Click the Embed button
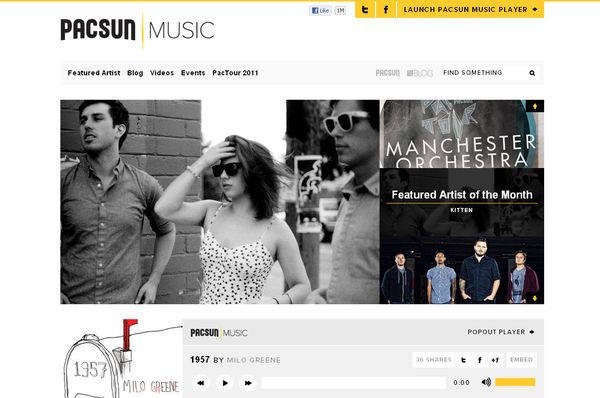The height and width of the screenshot is (398, 600). tap(521, 360)
